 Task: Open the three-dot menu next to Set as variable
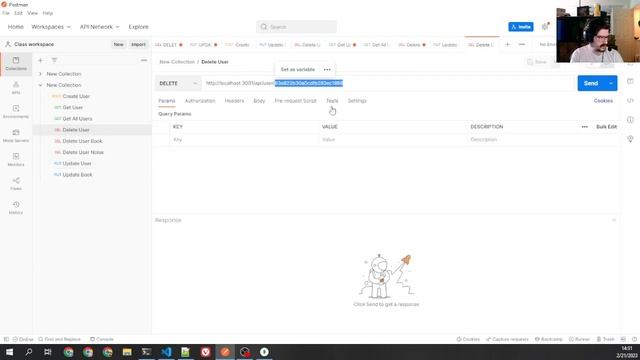tap(327, 69)
